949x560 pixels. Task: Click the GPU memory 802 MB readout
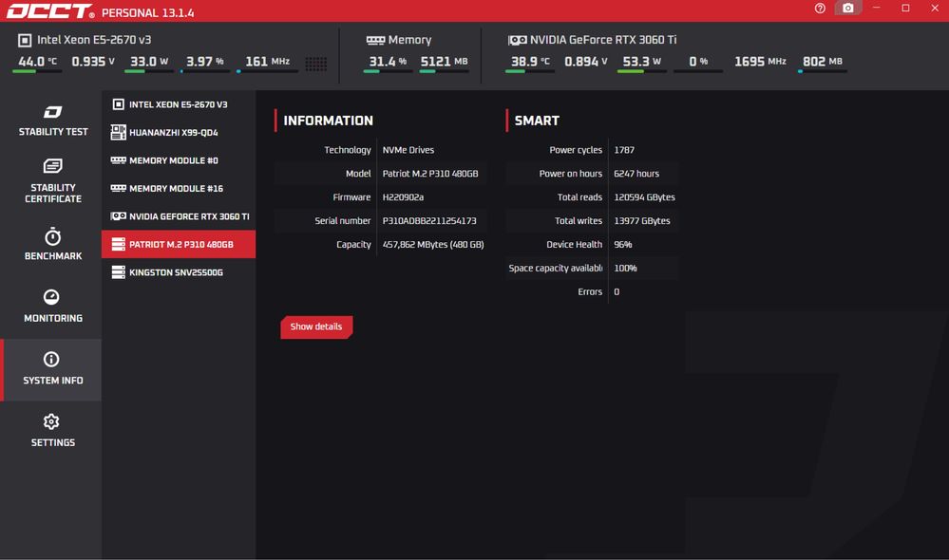point(822,62)
